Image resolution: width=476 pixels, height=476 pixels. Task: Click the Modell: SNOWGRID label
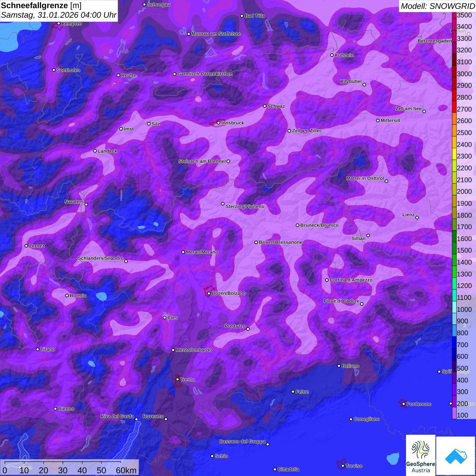(x=438, y=6)
